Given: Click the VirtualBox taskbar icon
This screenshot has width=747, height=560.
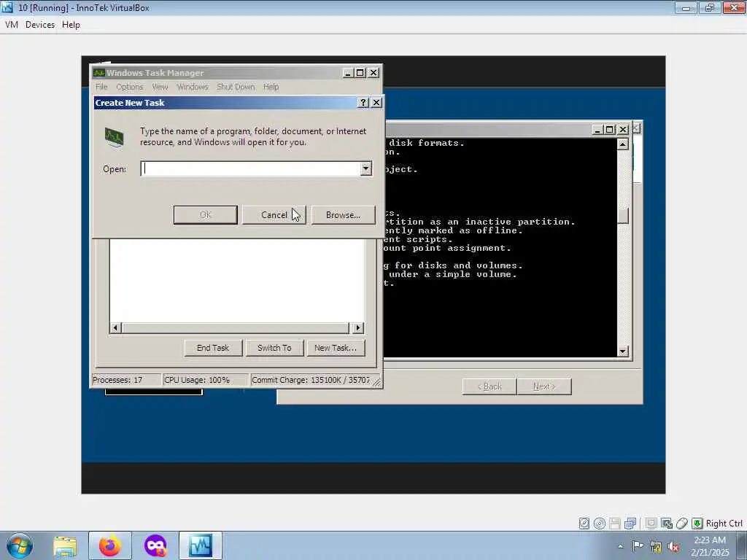Looking at the screenshot, I should (x=200, y=545).
